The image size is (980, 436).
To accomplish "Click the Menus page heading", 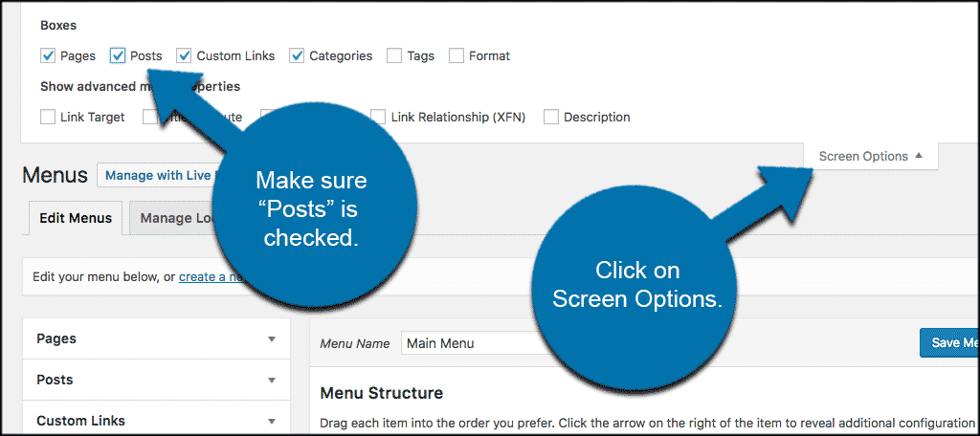I will [x=55, y=175].
